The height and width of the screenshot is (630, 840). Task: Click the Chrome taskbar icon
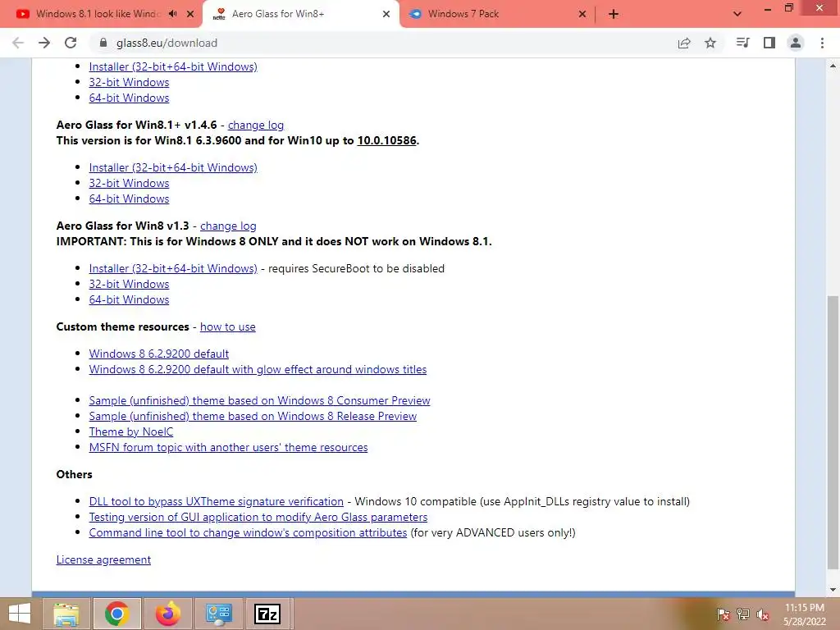tap(116, 614)
